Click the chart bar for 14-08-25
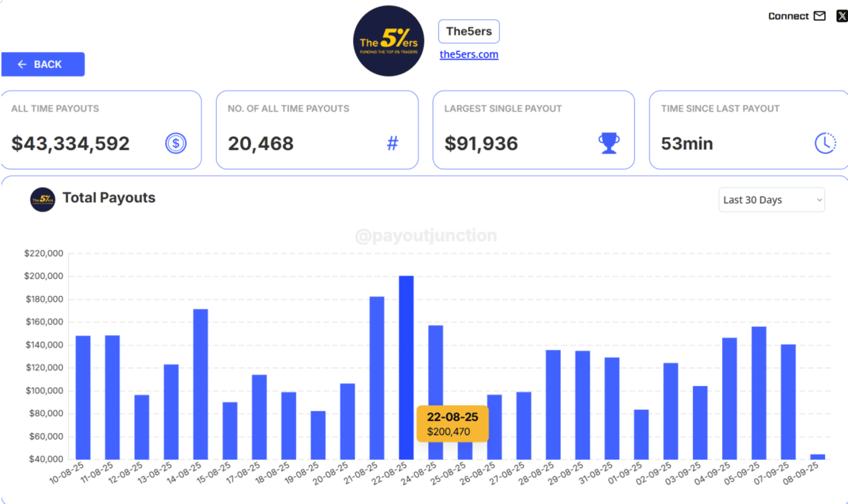This screenshot has width=848, height=504. (x=200, y=384)
